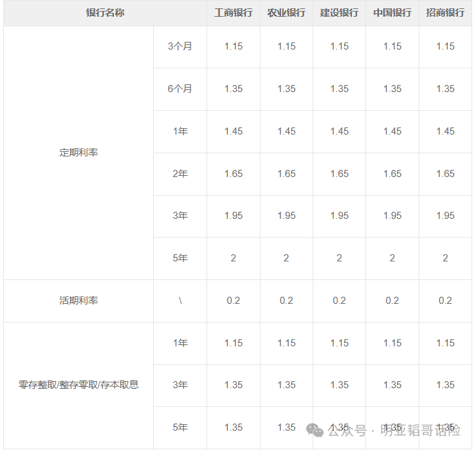Image resolution: width=476 pixels, height=450 pixels.
Task: Click 招商银行 3个月 rate 1.15
Action: [445, 46]
